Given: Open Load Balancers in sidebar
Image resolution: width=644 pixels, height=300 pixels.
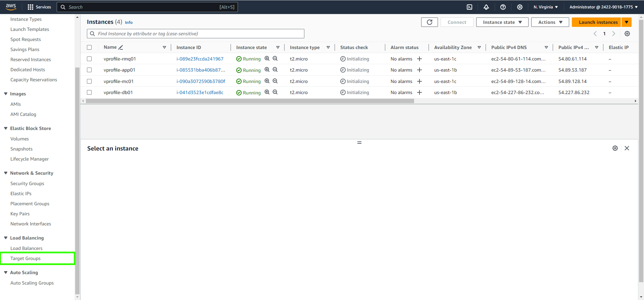Looking at the screenshot, I should 27,248.
